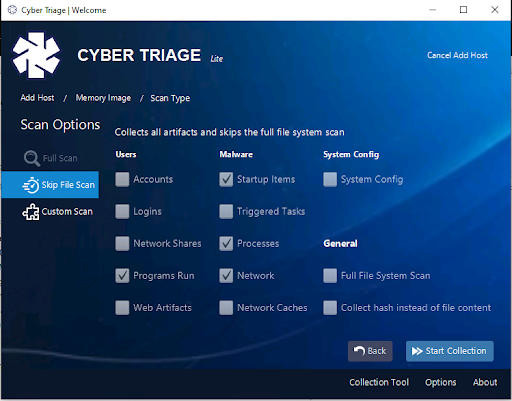
Task: Click the Cyber Triage title bar icon
Action: click(x=12, y=10)
